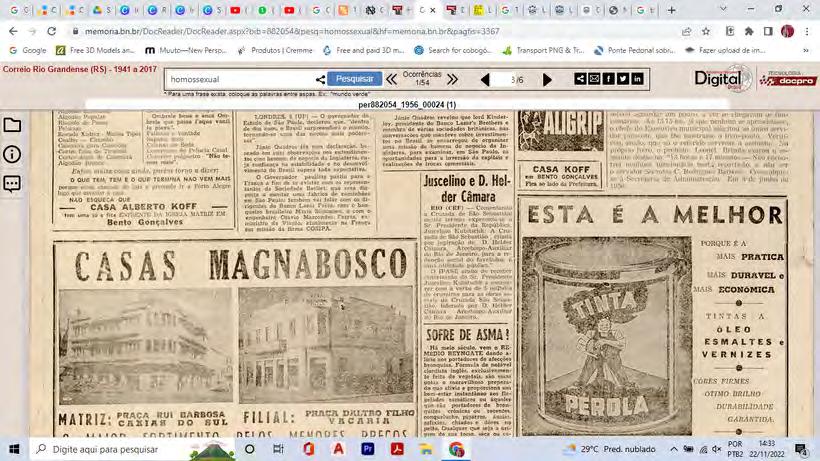Open the Search for cobogó bookmark
This screenshot has width=820, height=461.
pos(452,50)
